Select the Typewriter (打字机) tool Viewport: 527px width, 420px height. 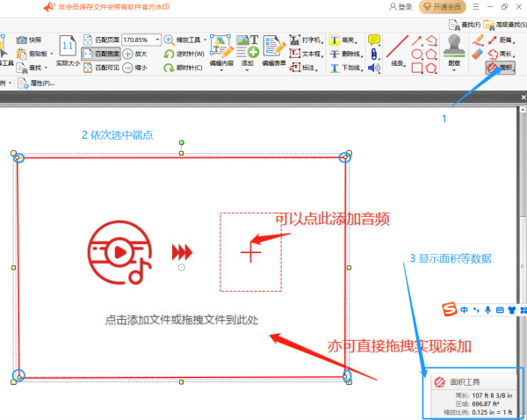click(x=306, y=40)
